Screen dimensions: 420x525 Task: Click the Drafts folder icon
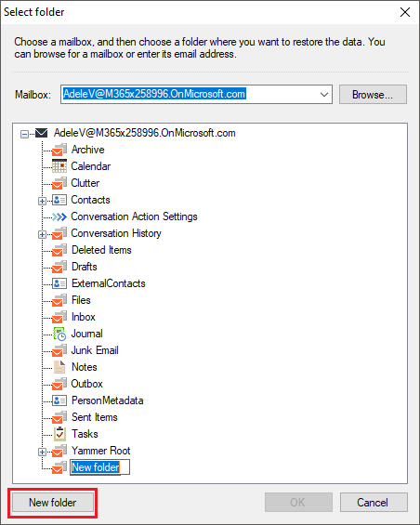tap(59, 267)
